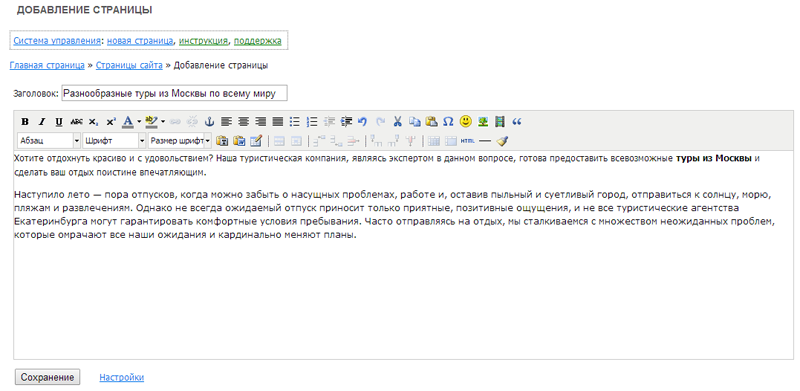Image resolution: width=800 pixels, height=391 pixels.
Task: Click the undo arrow icon
Action: tap(363, 121)
